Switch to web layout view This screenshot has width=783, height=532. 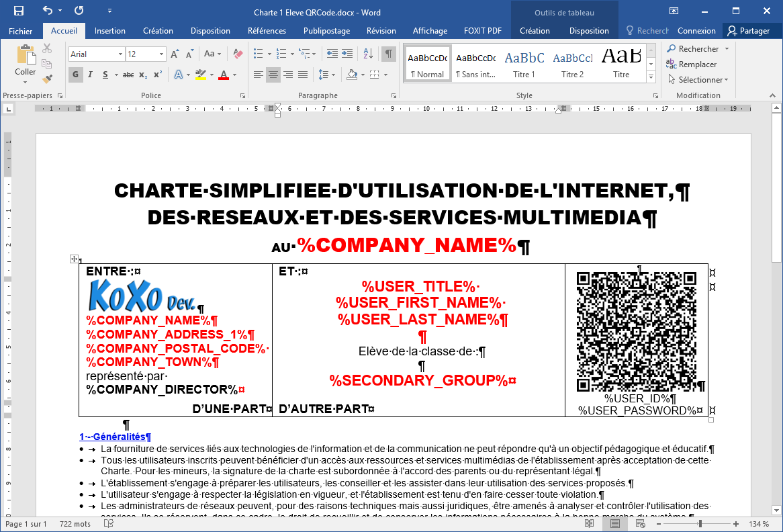640,523
